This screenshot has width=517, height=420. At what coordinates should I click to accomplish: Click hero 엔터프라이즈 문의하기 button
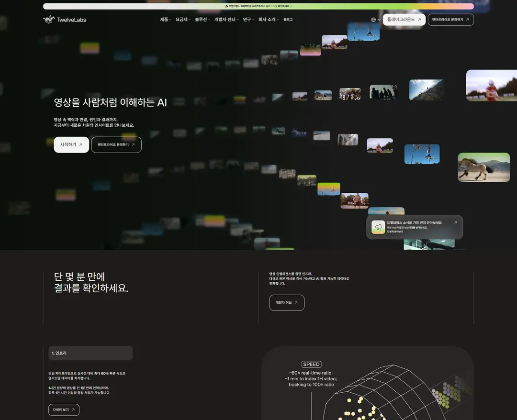pos(116,144)
